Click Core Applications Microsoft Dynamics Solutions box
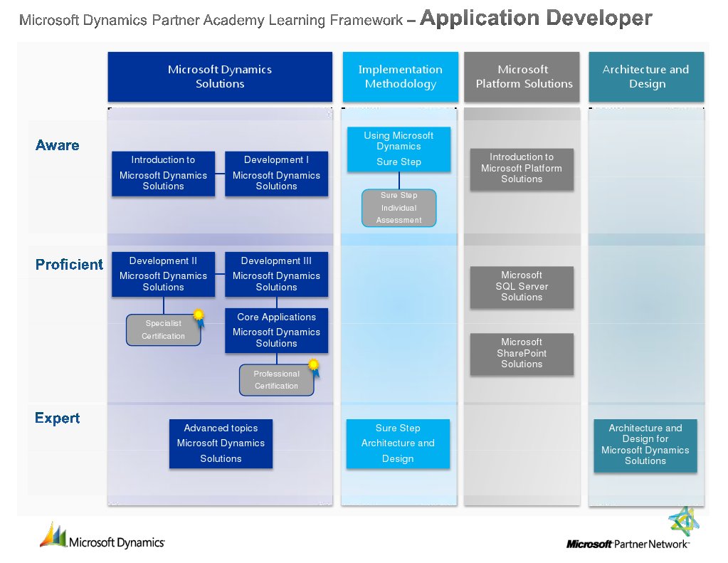Viewport: 728px width, 563px height. coord(276,330)
